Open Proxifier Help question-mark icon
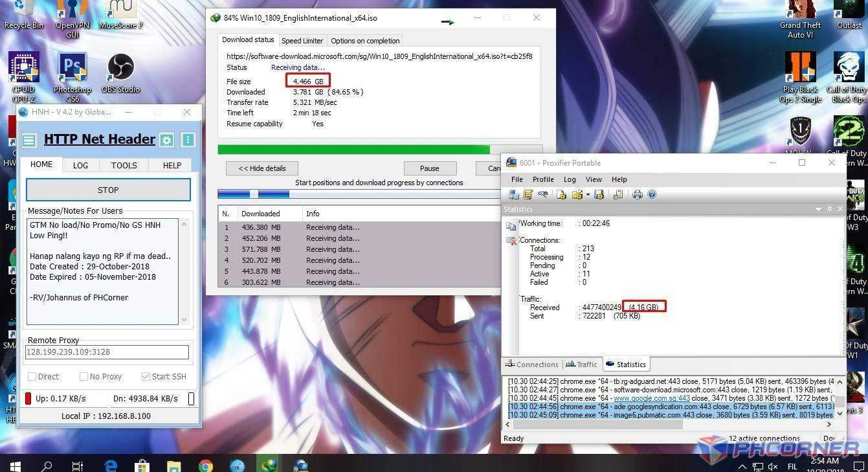Viewport: 868px width, 472px height. [652, 194]
